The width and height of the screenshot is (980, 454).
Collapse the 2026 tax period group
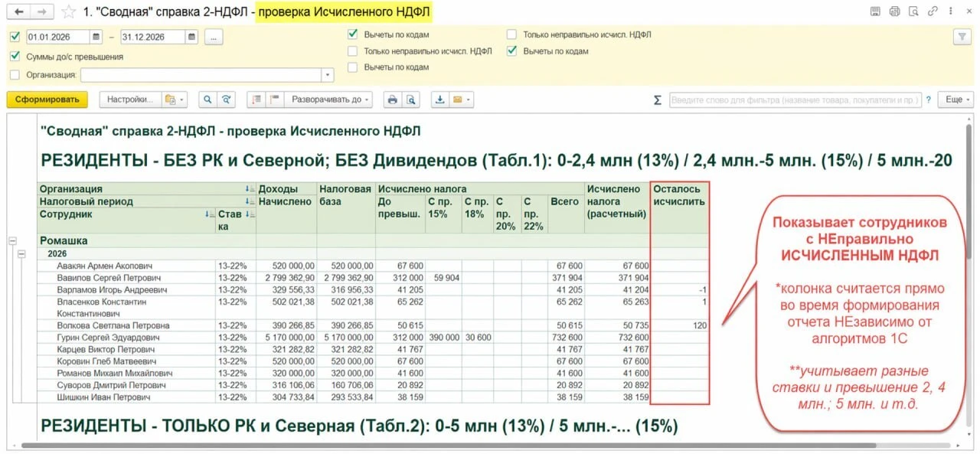[22, 253]
